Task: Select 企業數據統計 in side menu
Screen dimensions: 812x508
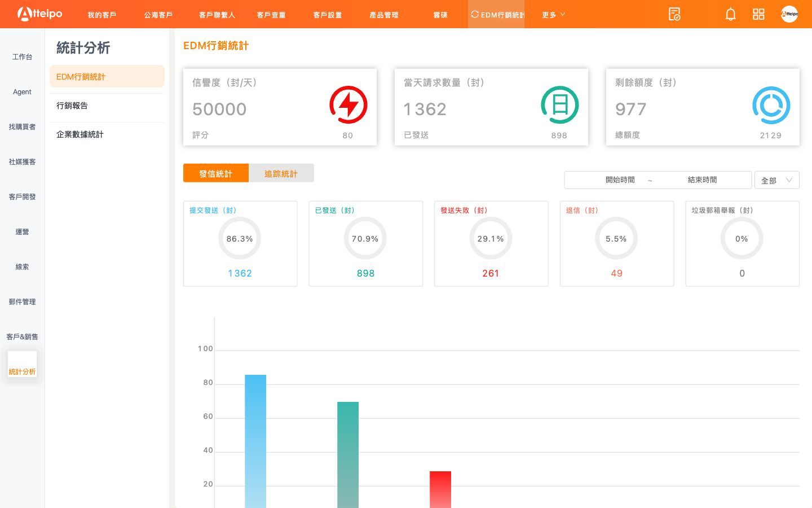Action: [107, 134]
